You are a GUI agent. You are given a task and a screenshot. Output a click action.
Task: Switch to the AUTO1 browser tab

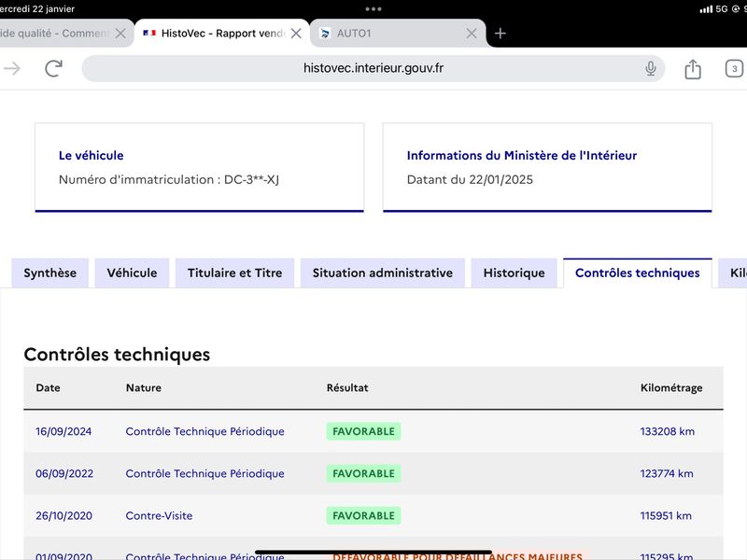tap(398, 34)
